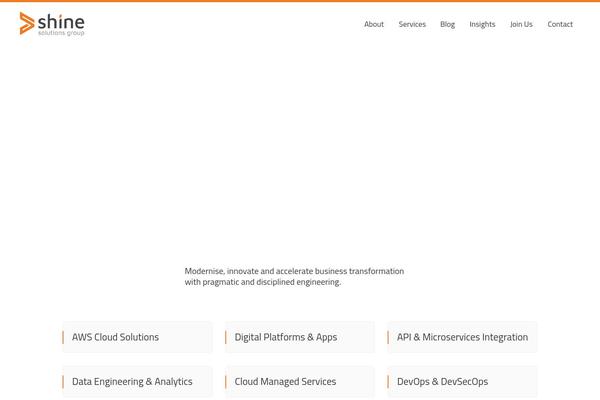Viewport: 600px width, 400px height.
Task: Go to the Blog page
Action: pos(447,24)
